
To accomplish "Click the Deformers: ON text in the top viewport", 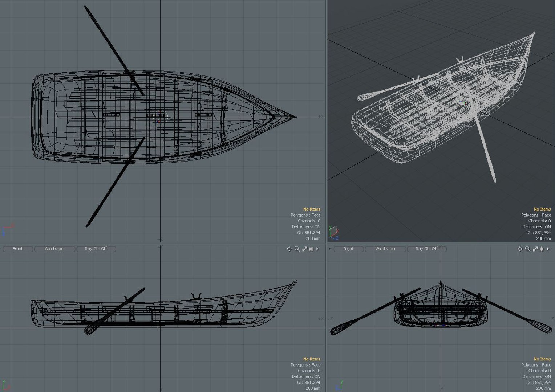I will coord(306,227).
